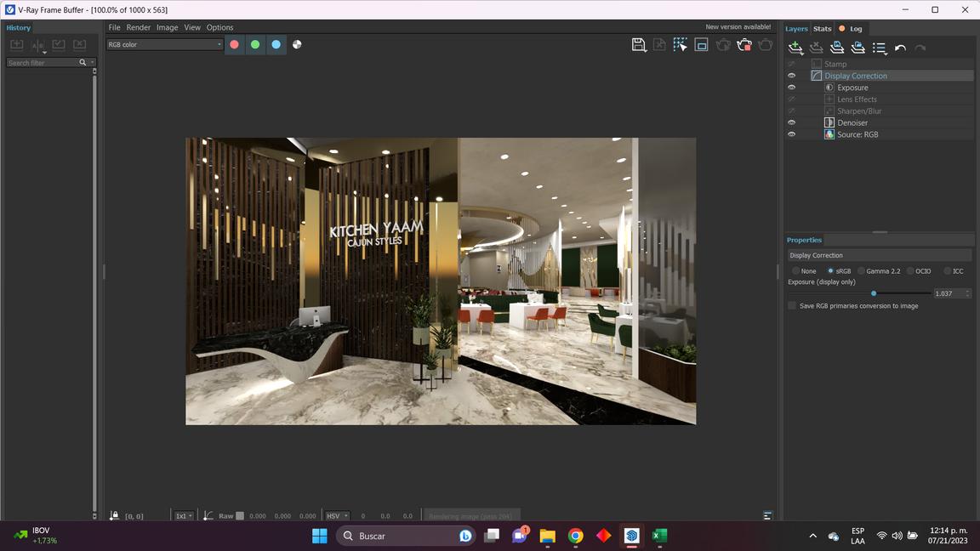The image size is (980, 551).
Task: Click the start interactive render teapot
Action: click(723, 45)
